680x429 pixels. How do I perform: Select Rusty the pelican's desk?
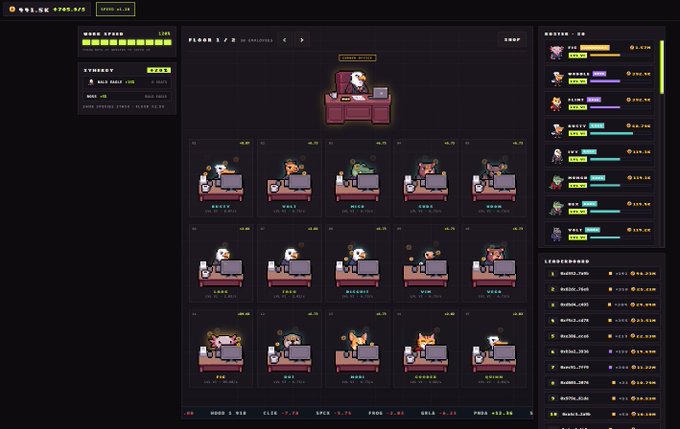[x=221, y=178]
